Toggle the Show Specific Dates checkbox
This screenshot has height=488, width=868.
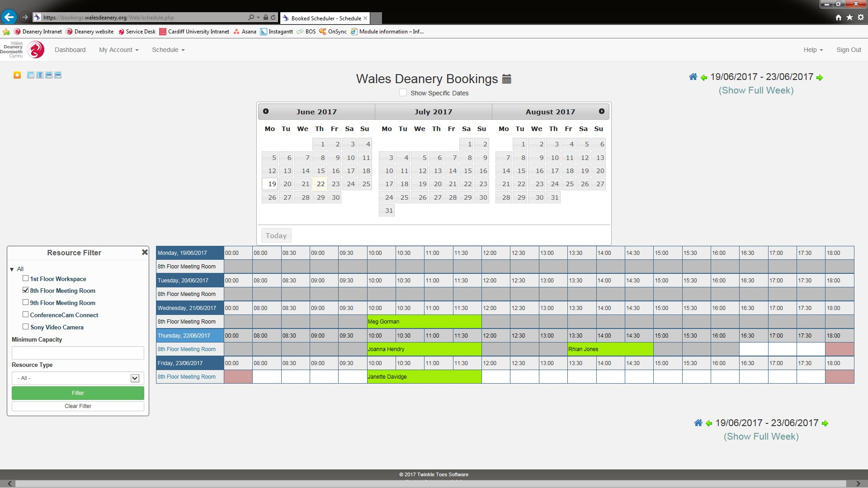pos(403,92)
